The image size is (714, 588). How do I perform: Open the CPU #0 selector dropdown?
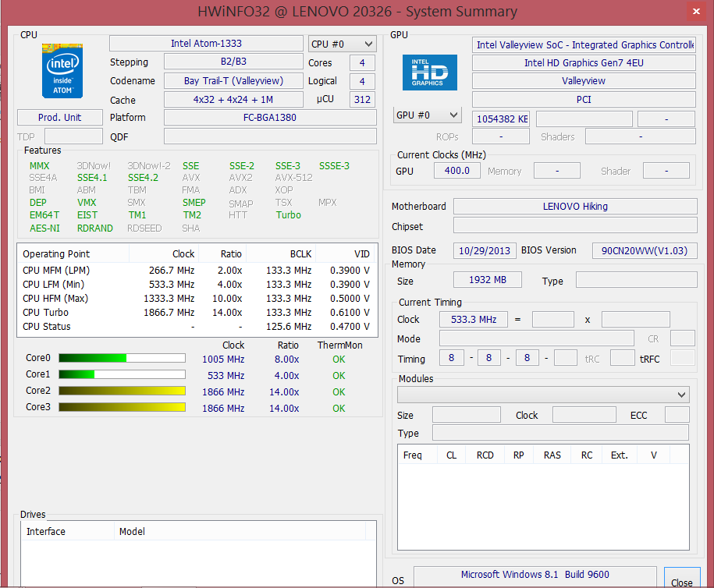[x=342, y=44]
